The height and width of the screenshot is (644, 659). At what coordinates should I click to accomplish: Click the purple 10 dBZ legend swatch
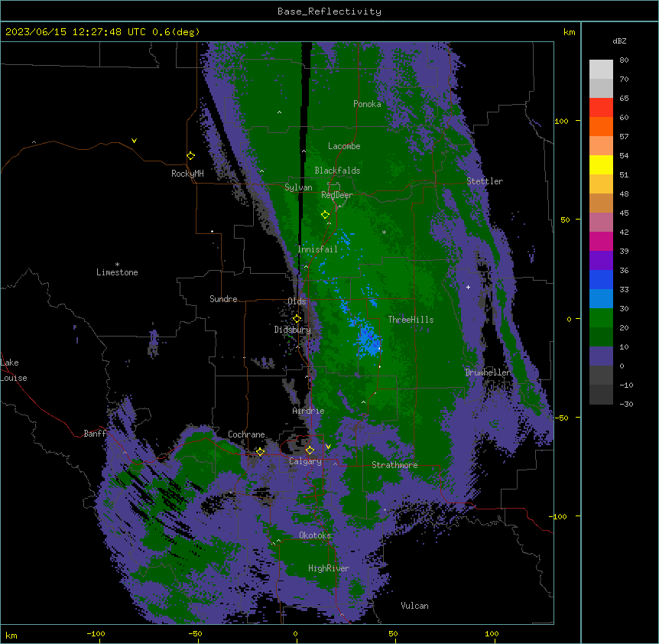point(601,356)
